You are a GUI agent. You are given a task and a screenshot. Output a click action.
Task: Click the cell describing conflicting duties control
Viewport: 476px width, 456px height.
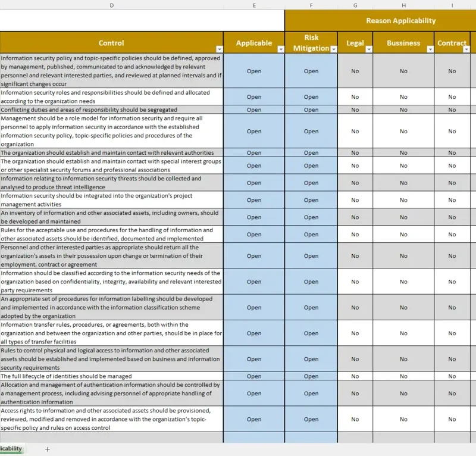[x=111, y=110]
